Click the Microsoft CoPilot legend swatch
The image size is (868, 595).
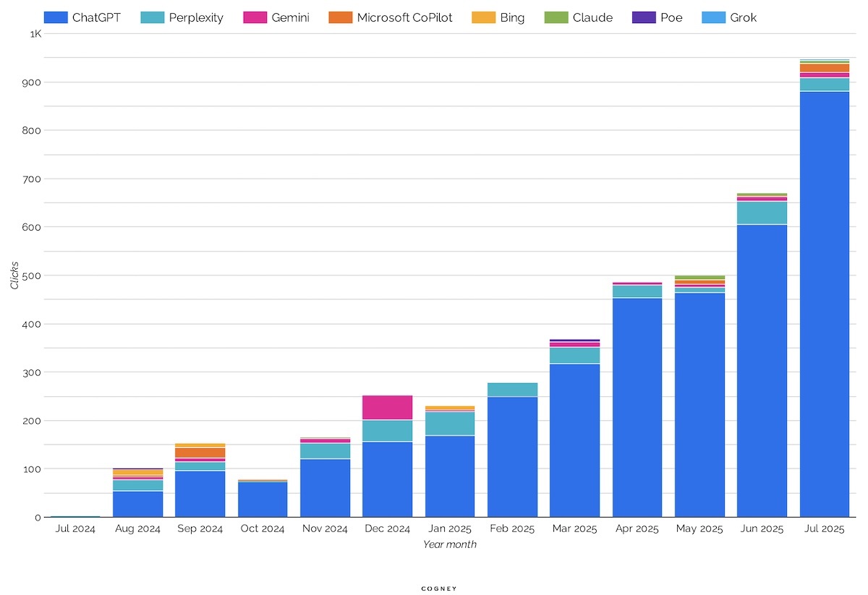click(x=341, y=17)
